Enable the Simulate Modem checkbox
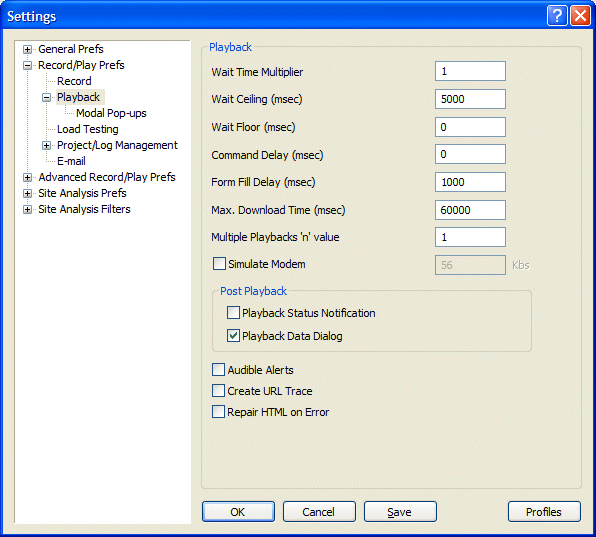Image resolution: width=596 pixels, height=537 pixels. click(219, 264)
